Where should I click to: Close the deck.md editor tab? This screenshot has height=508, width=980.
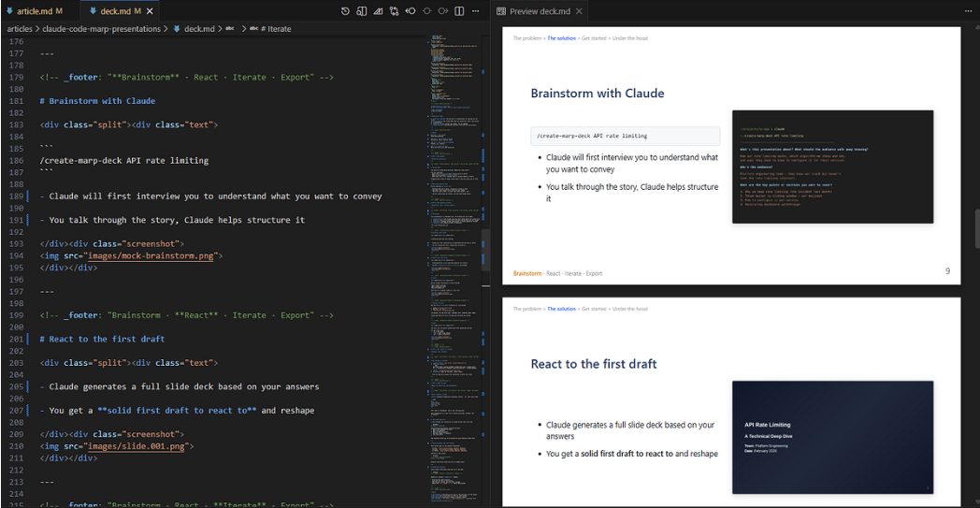151,11
